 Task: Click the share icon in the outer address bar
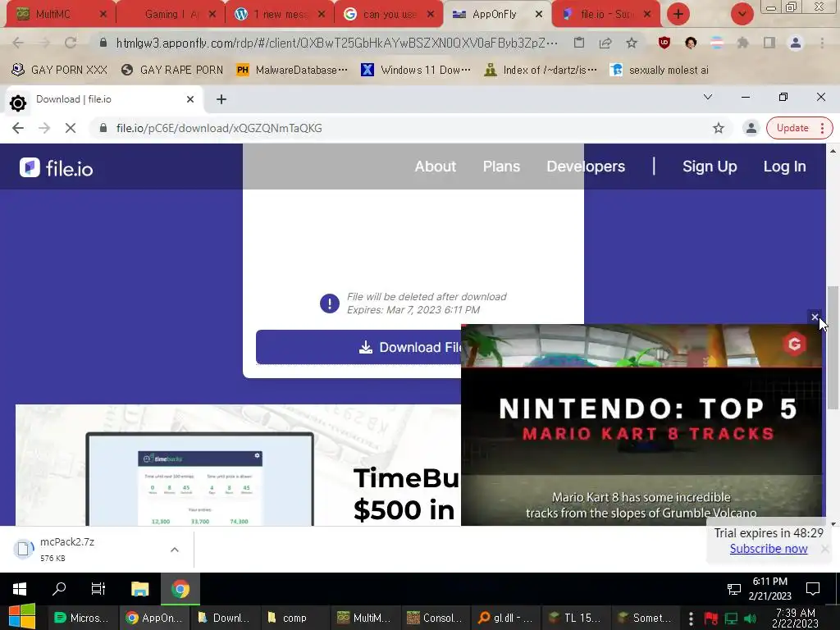point(605,43)
